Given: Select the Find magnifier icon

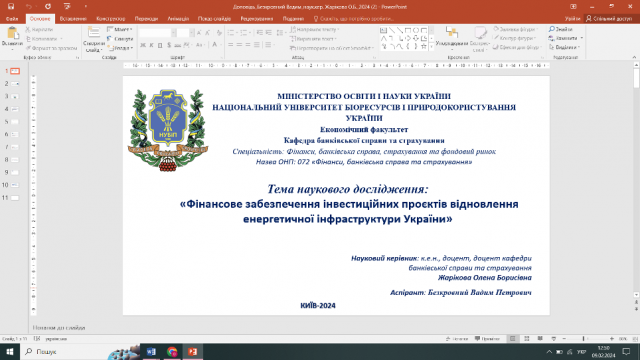Looking at the screenshot, I should [551, 29].
